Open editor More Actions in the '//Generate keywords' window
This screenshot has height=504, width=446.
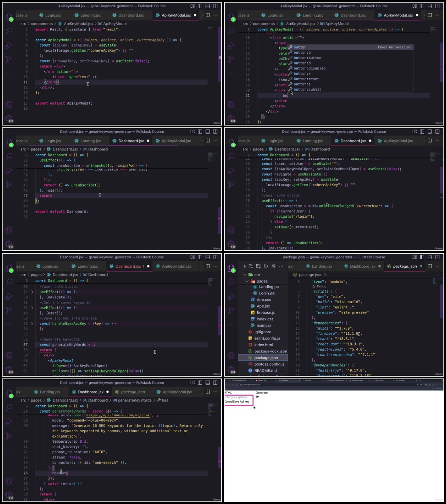point(215,266)
